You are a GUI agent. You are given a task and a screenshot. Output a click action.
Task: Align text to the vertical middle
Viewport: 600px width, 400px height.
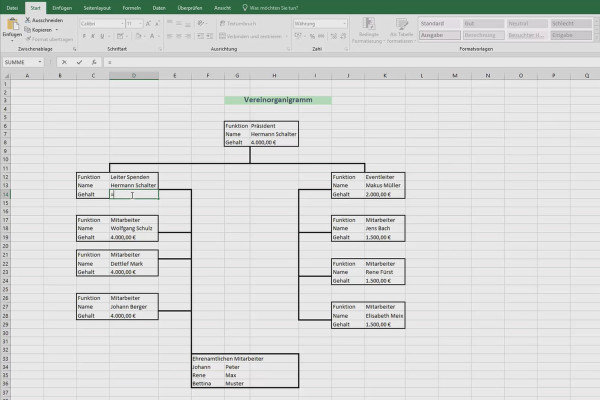179,23
